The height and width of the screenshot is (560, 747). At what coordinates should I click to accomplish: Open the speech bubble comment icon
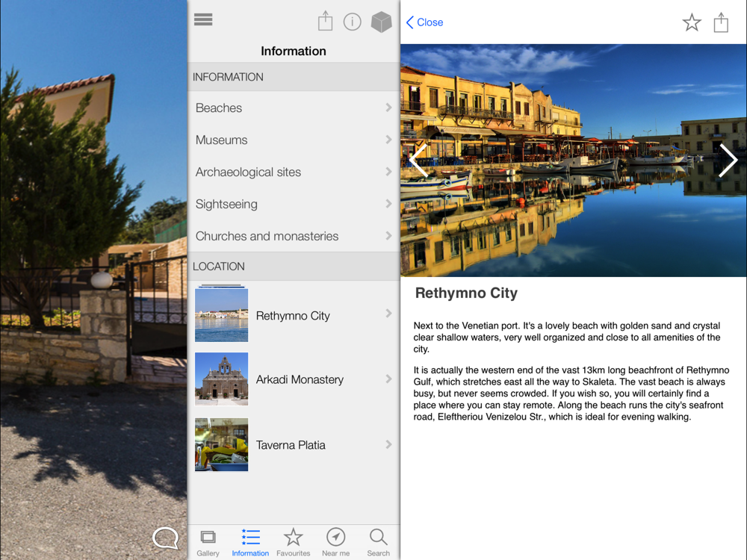point(165,538)
